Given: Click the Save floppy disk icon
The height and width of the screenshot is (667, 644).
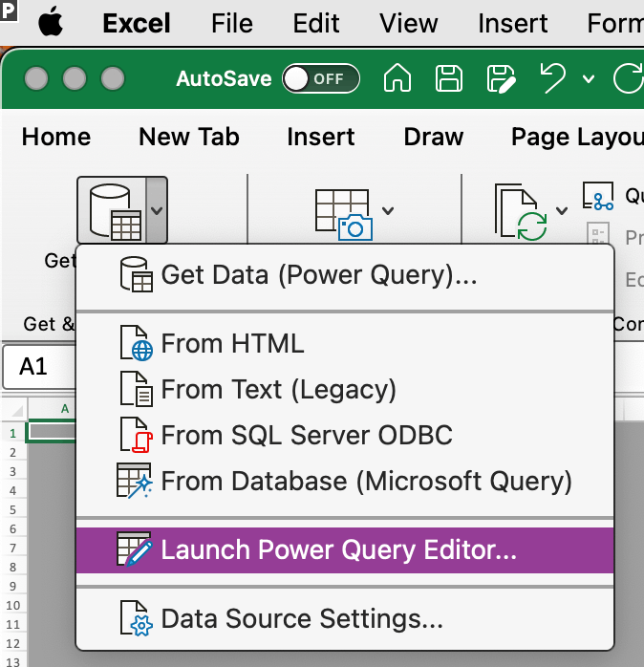Looking at the screenshot, I should 448,79.
